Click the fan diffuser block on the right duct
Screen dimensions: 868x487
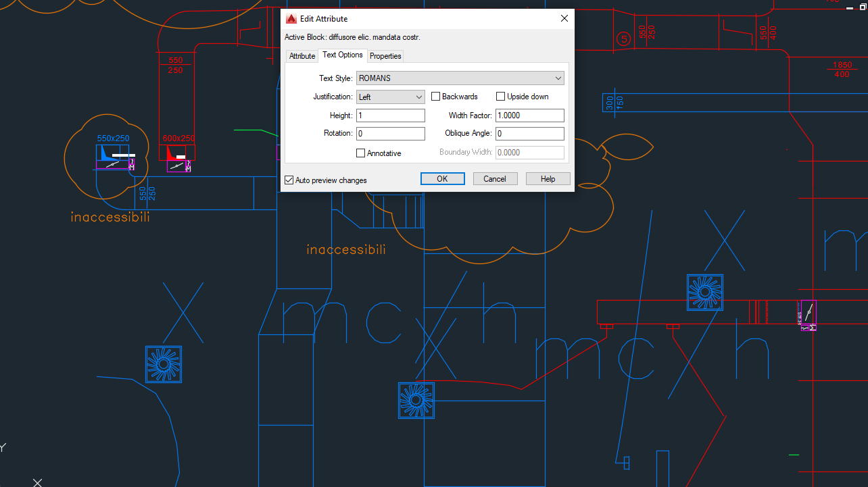[x=704, y=292]
